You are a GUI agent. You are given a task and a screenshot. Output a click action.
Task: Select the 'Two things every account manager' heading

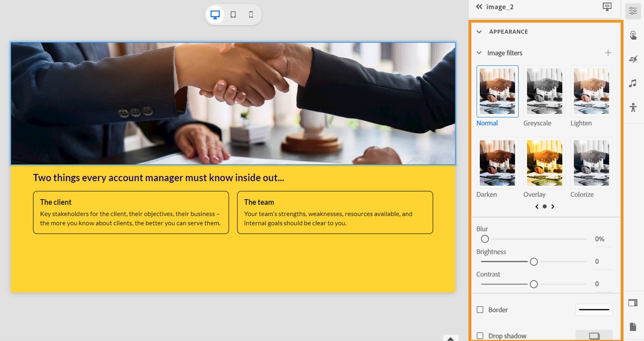159,178
